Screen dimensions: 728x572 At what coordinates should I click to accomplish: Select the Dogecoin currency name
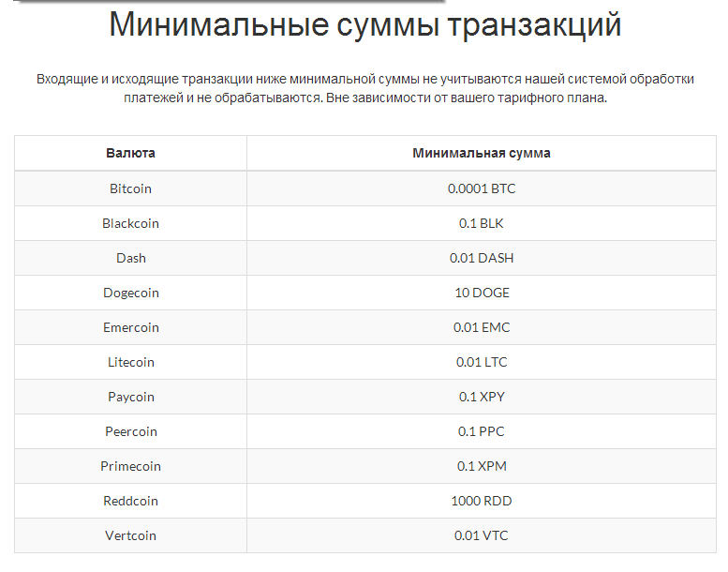tap(130, 293)
